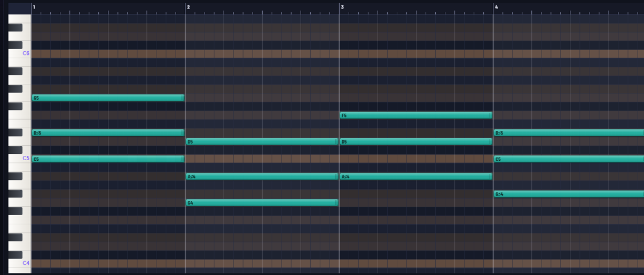
Task: Jump to bar 1 marker on ruler
Action: (x=34, y=7)
